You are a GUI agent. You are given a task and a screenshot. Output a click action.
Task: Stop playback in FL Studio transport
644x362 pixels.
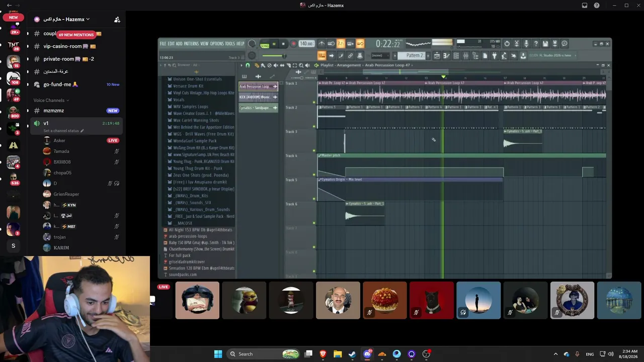(283, 44)
